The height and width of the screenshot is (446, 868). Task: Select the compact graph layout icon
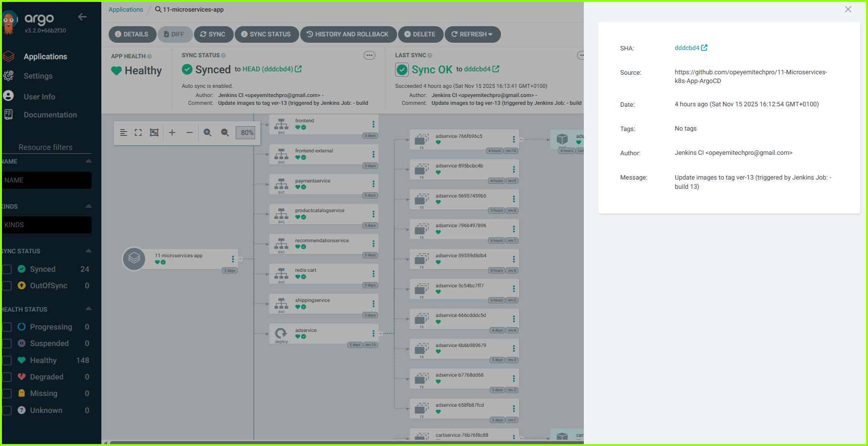pos(123,132)
